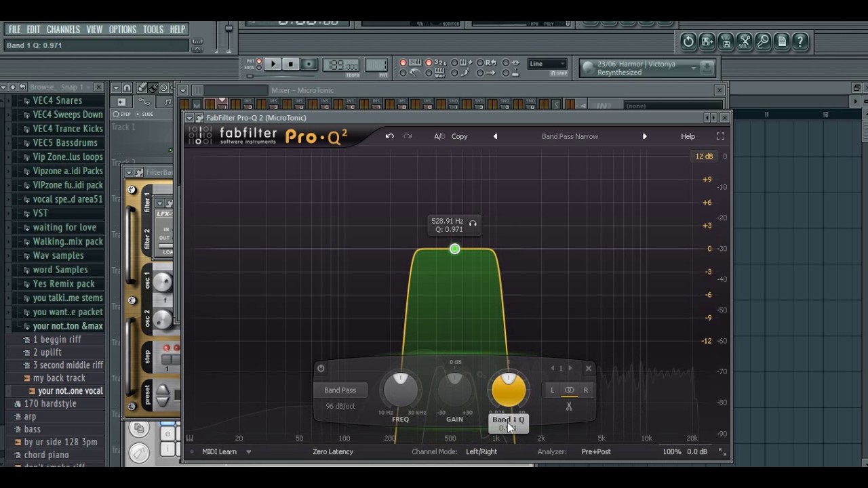
Task: Click the question mark help icon
Action: 800,41
